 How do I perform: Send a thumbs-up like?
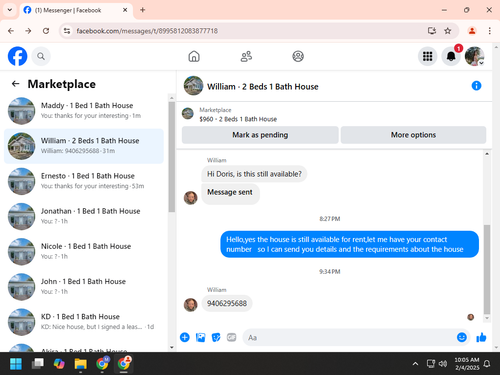(481, 337)
